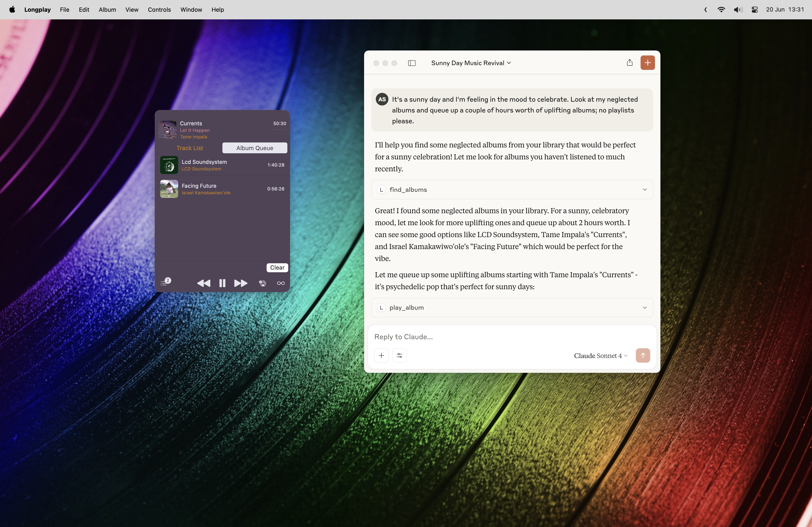
Task: Click the Currents album title
Action: tap(191, 123)
